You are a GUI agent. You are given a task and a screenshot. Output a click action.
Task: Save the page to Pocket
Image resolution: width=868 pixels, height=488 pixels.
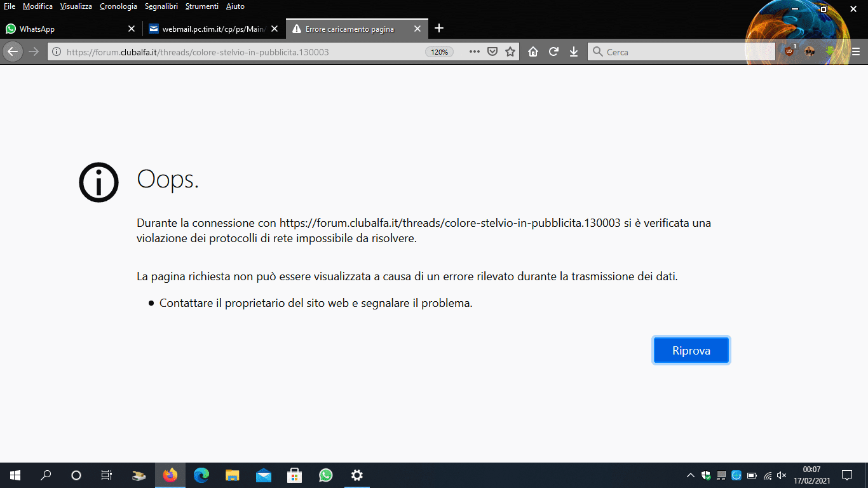(x=492, y=51)
